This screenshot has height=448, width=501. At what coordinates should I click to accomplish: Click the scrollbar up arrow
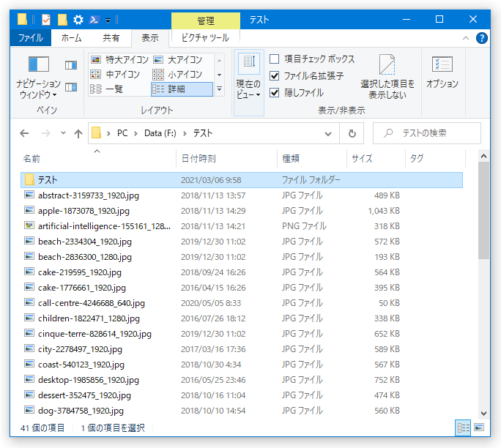pos(483,156)
